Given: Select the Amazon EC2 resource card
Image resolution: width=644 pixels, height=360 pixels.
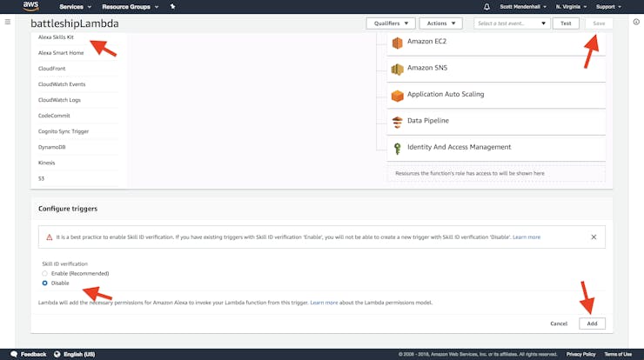Looking at the screenshot, I should 496,43.
